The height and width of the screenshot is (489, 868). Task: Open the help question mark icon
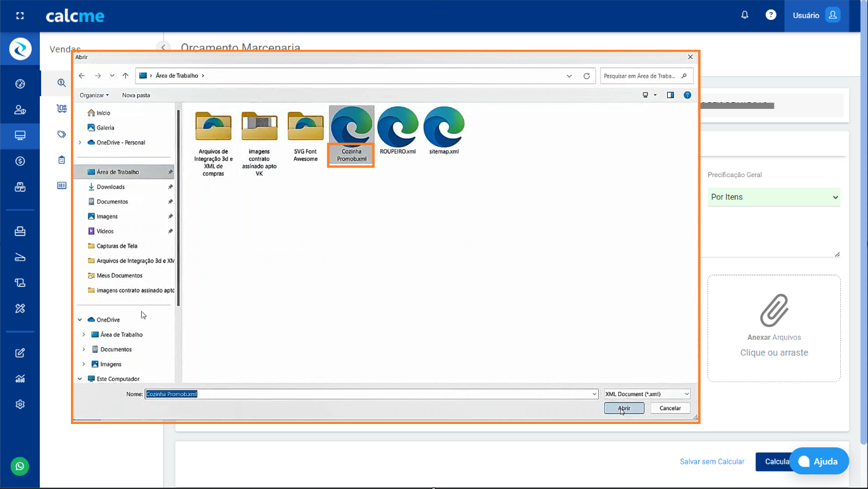coord(771,15)
